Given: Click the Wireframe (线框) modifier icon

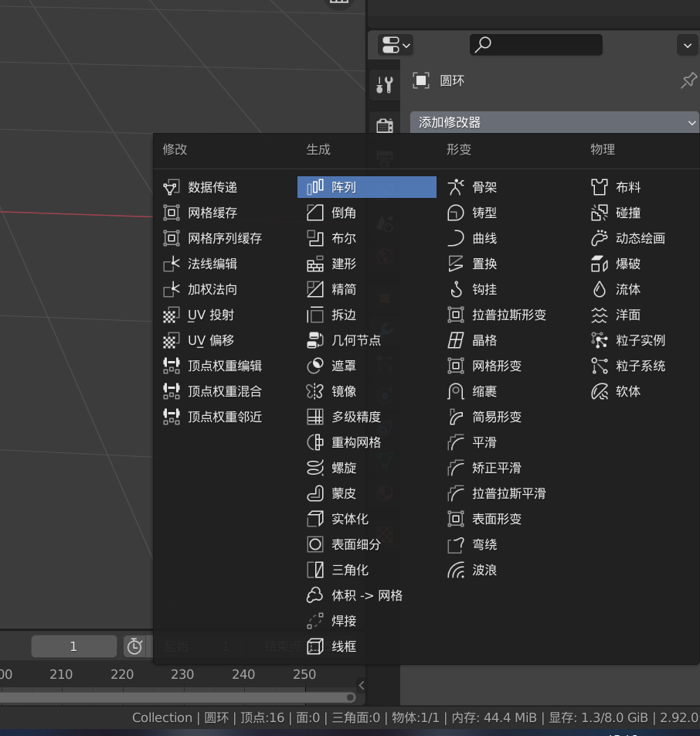Looking at the screenshot, I should pyautogui.click(x=314, y=646).
